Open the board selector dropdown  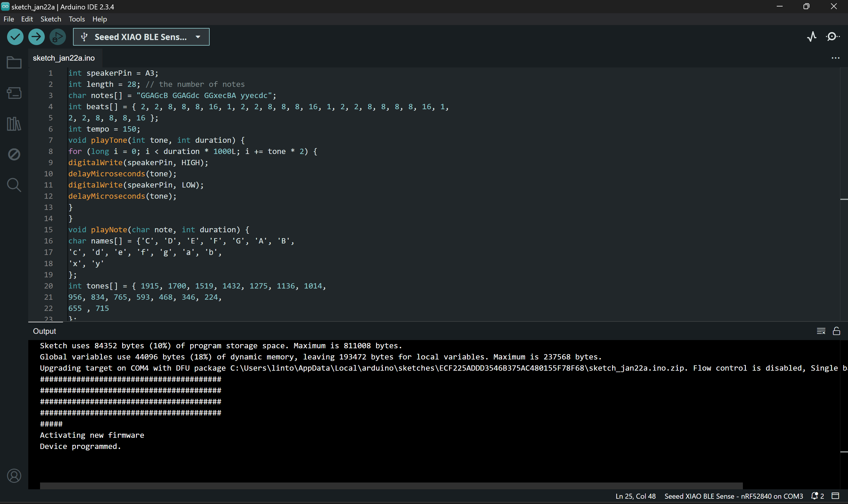point(141,37)
